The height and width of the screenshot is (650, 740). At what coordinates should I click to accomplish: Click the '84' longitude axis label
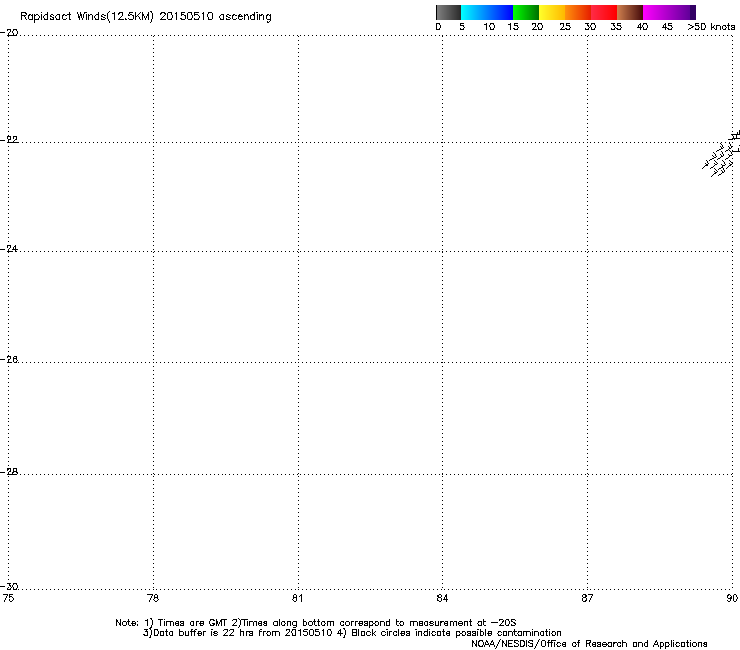[442, 599]
